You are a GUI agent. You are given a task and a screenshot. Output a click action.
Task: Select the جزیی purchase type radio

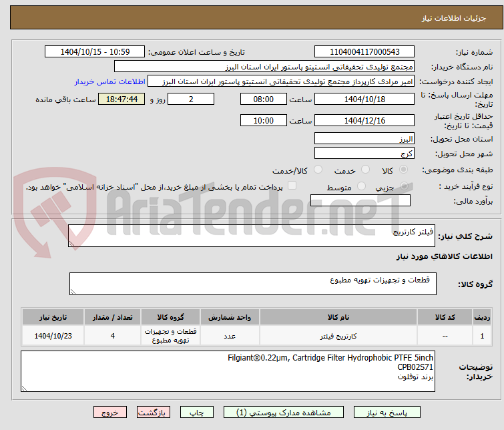coord(404,186)
